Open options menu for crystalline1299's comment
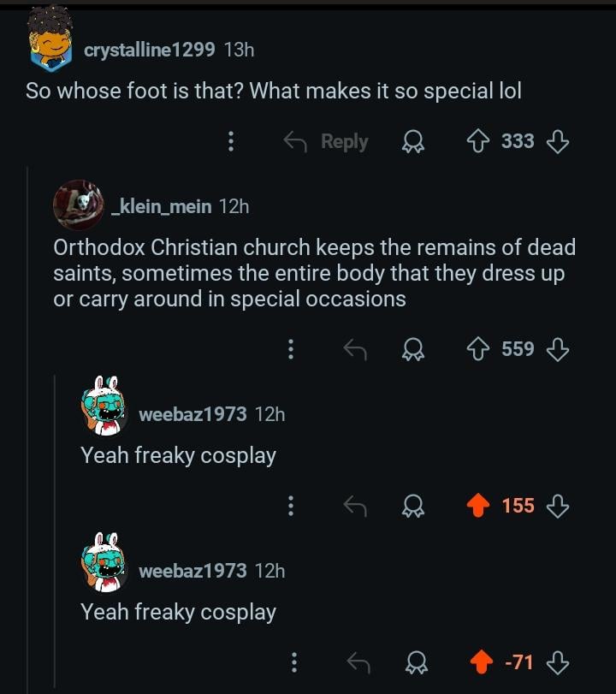 tap(230, 141)
